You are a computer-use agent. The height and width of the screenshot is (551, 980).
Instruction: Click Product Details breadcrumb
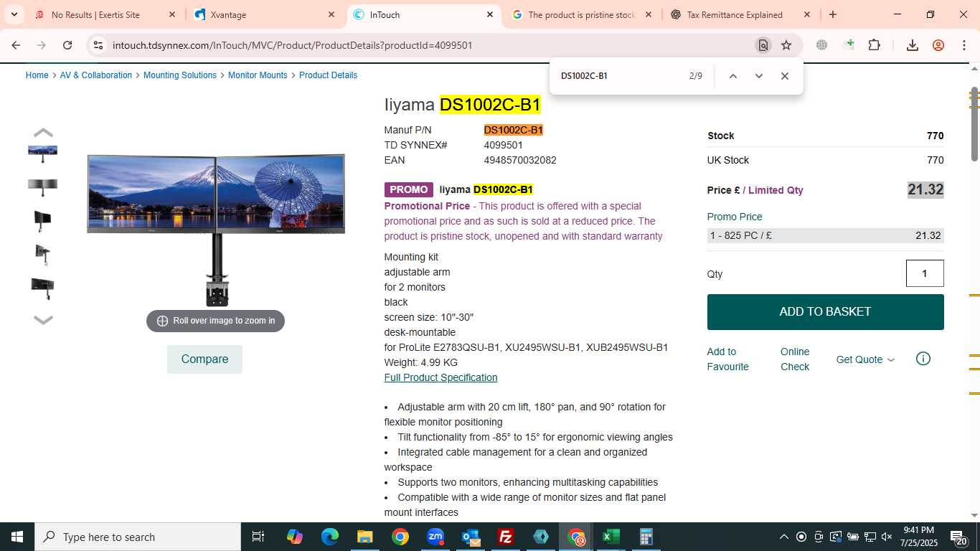point(328,75)
